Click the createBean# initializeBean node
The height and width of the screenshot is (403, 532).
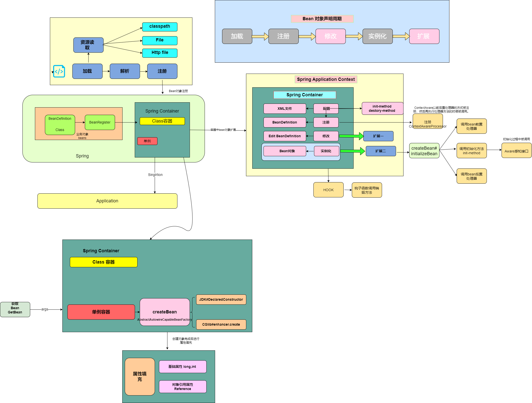click(424, 151)
